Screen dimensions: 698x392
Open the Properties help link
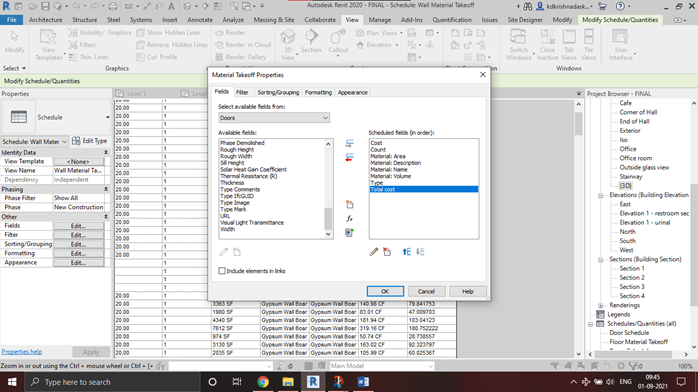coord(22,352)
